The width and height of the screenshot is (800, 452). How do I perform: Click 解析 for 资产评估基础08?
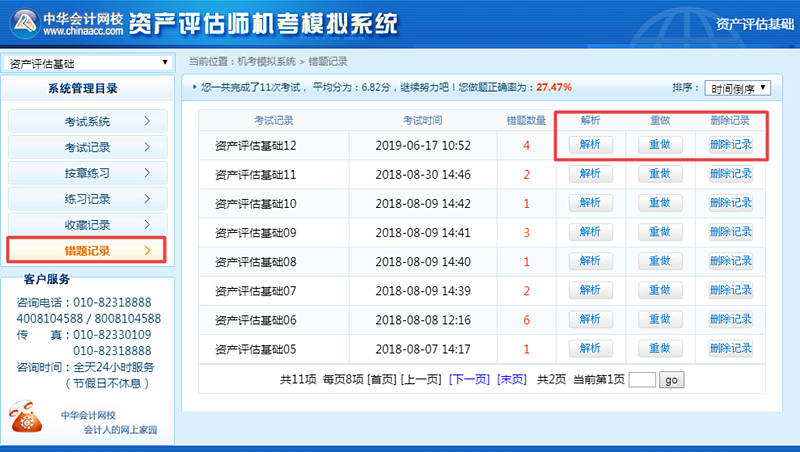[590, 261]
